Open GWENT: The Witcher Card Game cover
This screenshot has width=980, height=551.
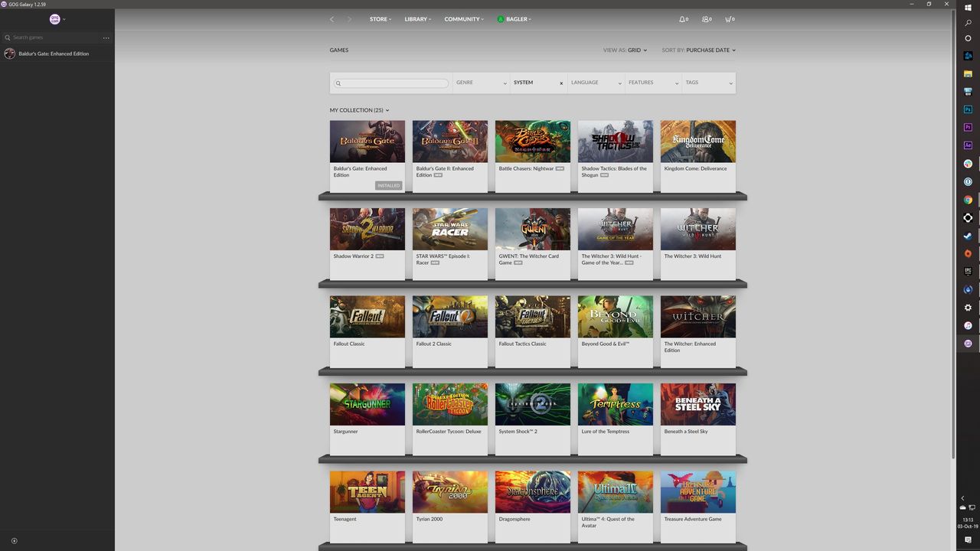pos(533,229)
